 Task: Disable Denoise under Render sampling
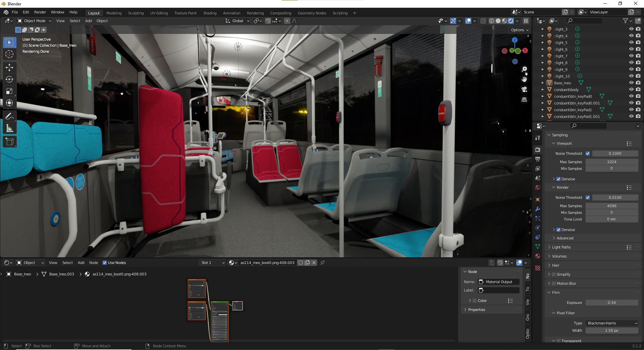(x=558, y=230)
